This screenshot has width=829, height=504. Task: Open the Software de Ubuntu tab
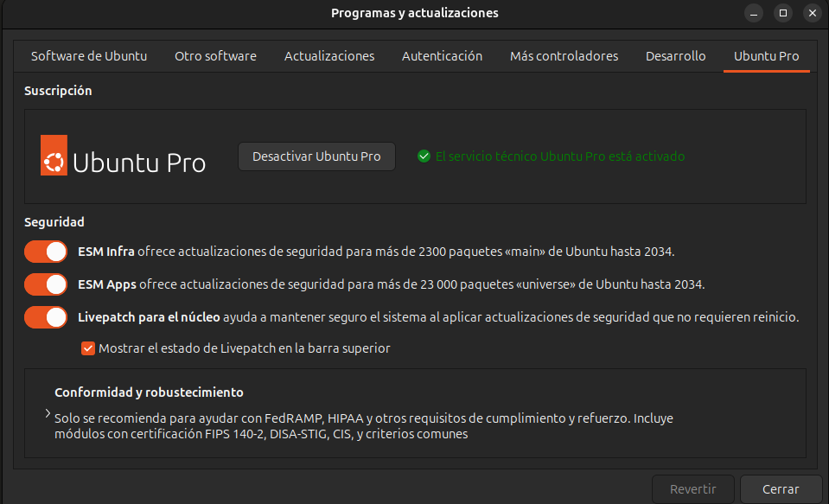[x=89, y=56]
